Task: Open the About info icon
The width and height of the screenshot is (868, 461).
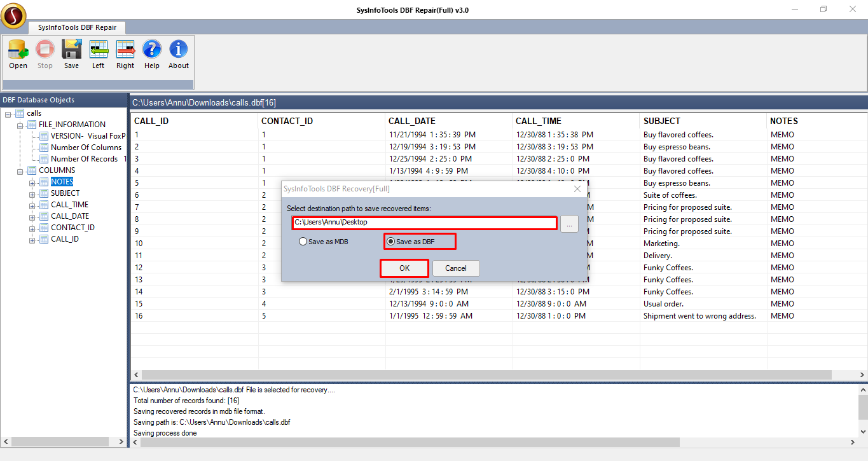Action: (x=179, y=50)
